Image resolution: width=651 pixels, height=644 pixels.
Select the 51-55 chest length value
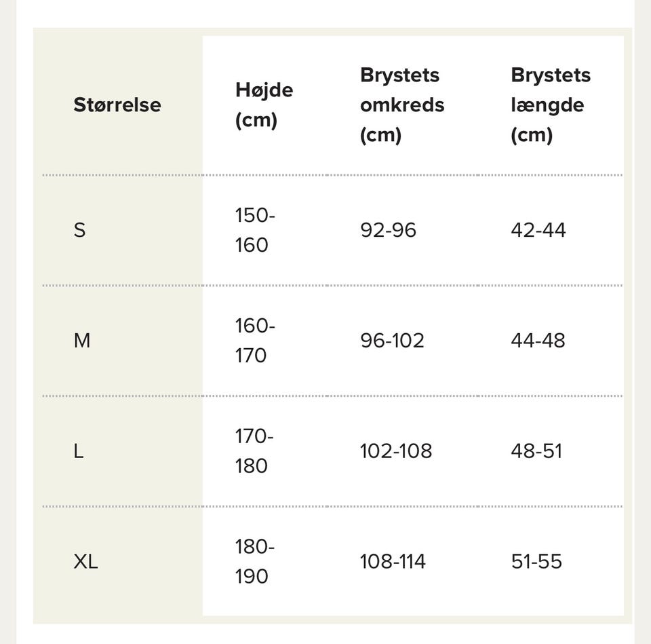(536, 562)
